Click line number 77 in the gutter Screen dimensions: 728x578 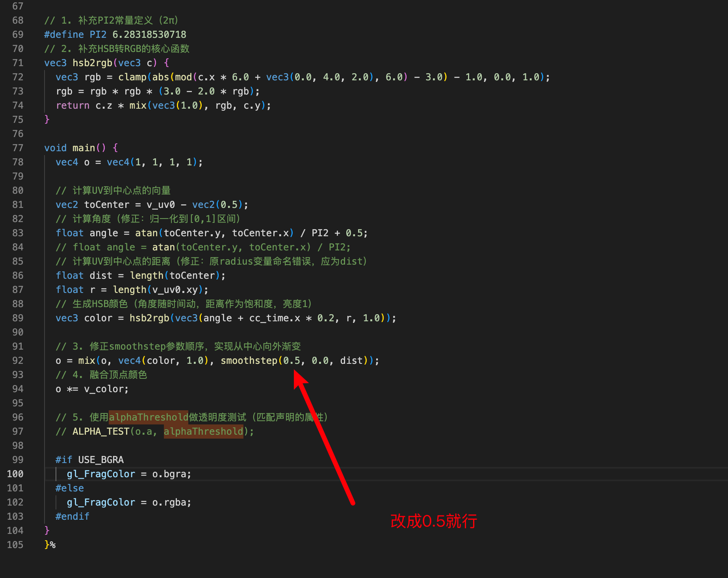click(18, 148)
